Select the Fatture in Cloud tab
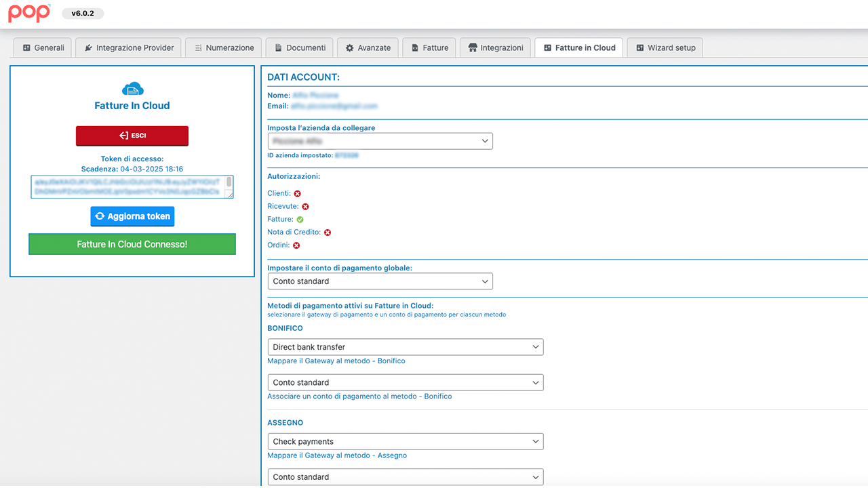 point(578,47)
